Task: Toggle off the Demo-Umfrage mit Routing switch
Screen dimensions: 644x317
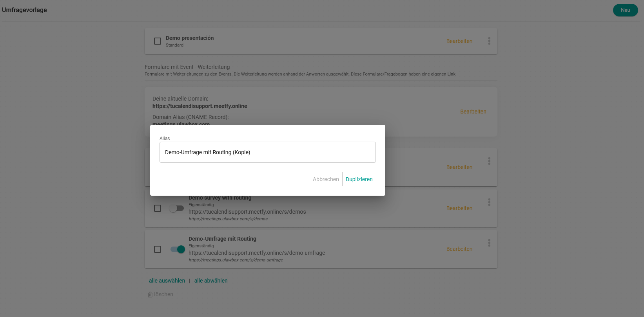Action: pos(178,249)
